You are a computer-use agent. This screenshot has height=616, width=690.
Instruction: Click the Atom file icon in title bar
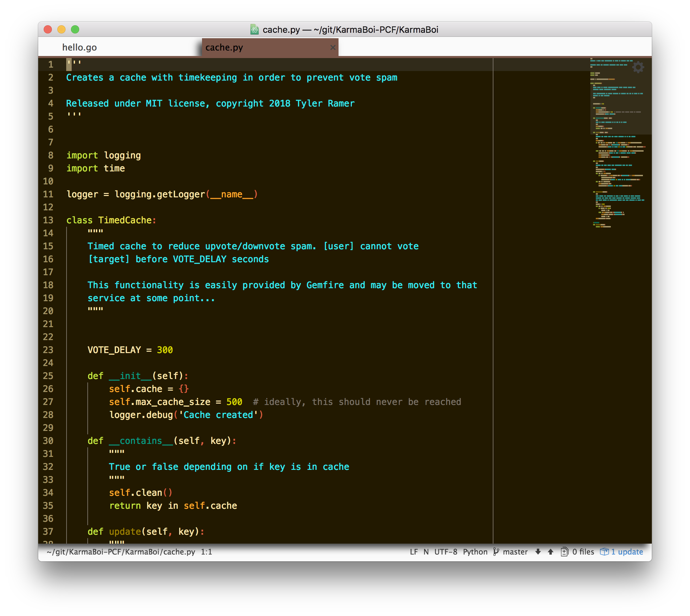pyautogui.click(x=255, y=30)
